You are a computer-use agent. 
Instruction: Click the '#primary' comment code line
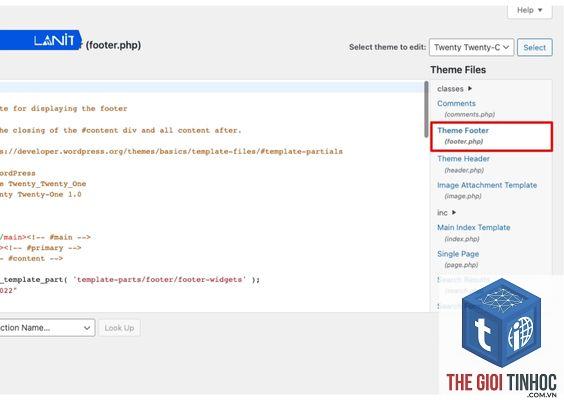[41, 248]
